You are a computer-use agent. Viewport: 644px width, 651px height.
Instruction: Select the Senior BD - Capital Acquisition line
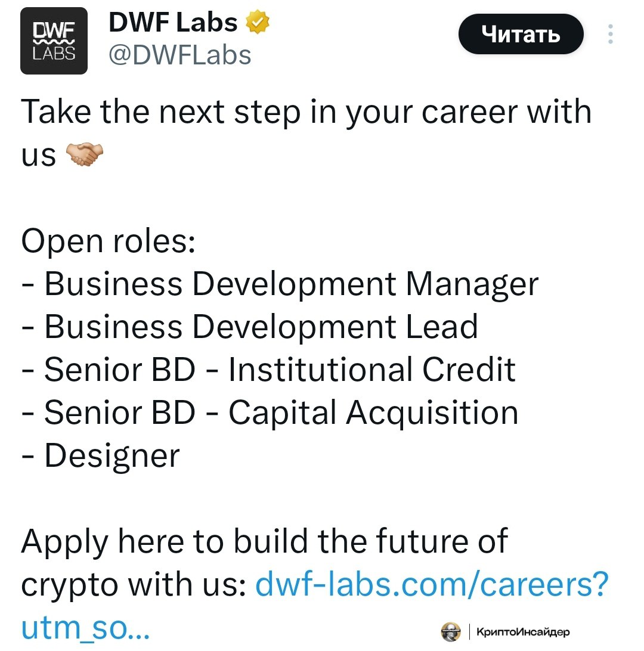point(270,414)
